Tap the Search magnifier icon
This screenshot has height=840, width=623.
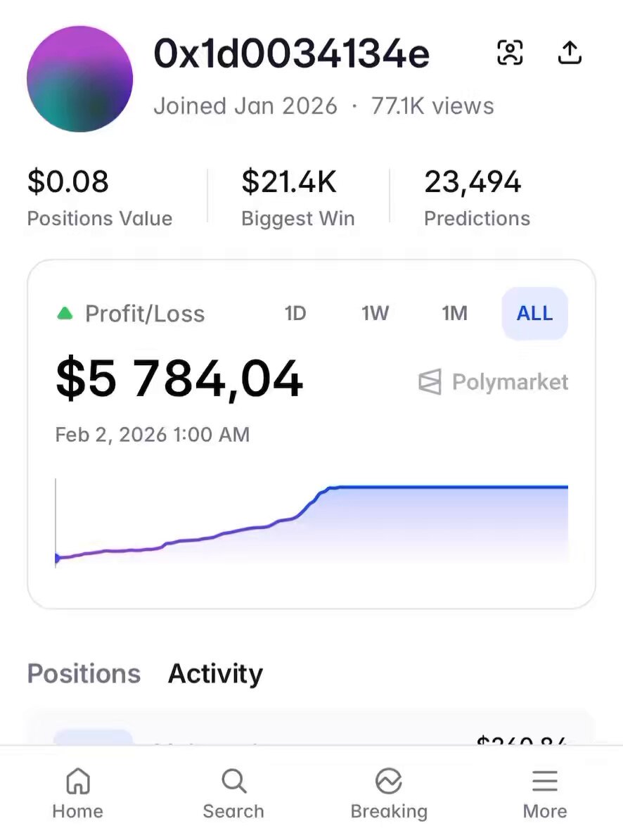[233, 781]
